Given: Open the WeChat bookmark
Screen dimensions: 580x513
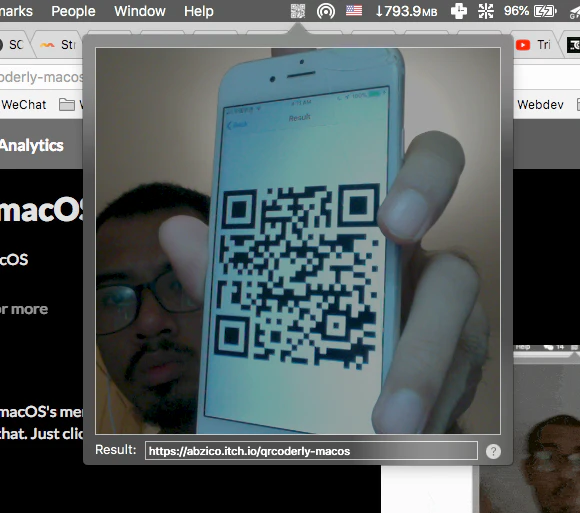Looking at the screenshot, I should click(24, 105).
